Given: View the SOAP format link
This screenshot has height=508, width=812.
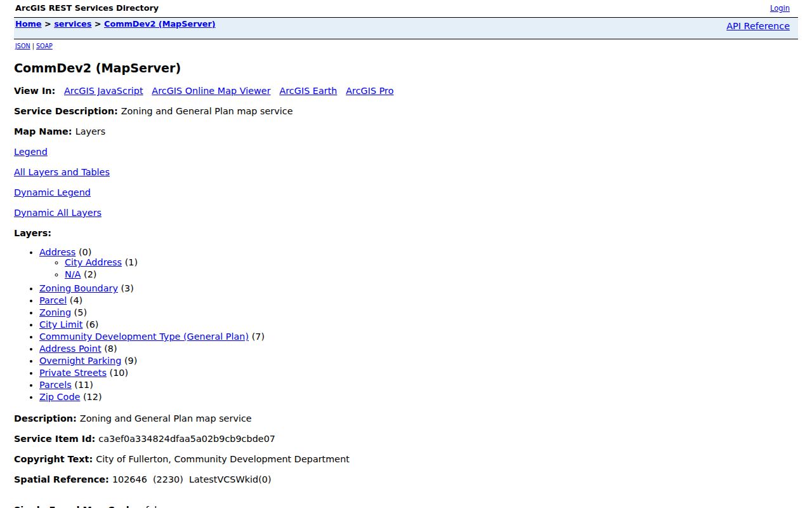Looking at the screenshot, I should tap(44, 46).
